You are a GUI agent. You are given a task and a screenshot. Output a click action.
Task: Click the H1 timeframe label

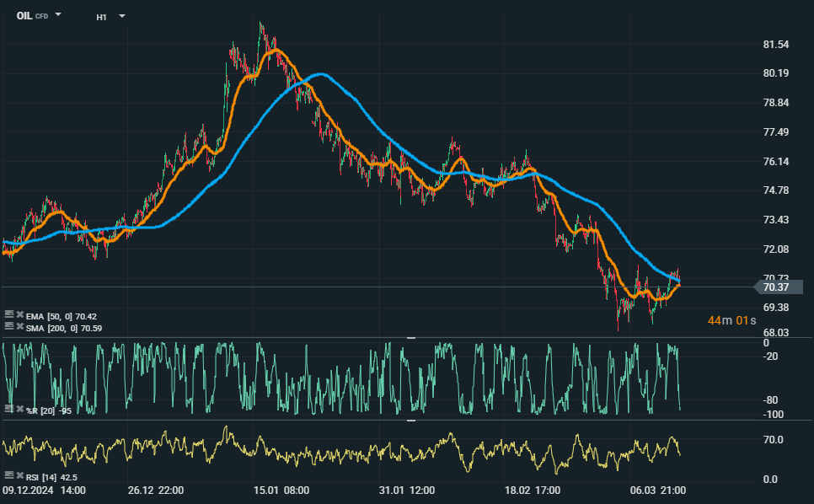point(101,17)
